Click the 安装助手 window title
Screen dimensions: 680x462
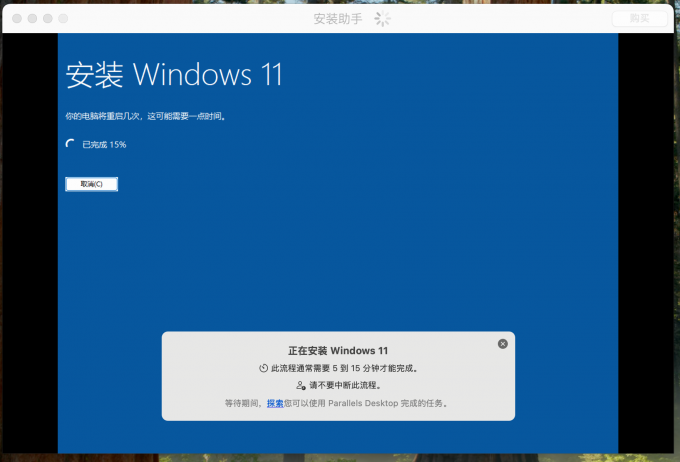[338, 19]
